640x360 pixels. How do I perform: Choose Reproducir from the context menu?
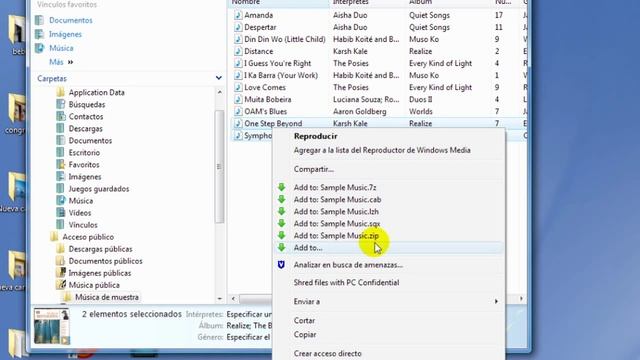[316, 136]
